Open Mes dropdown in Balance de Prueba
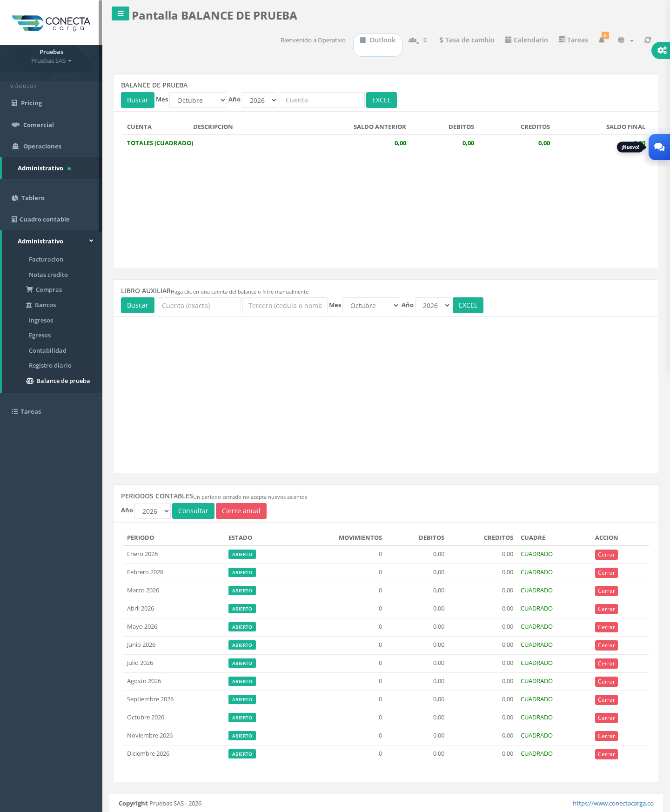 (x=198, y=100)
